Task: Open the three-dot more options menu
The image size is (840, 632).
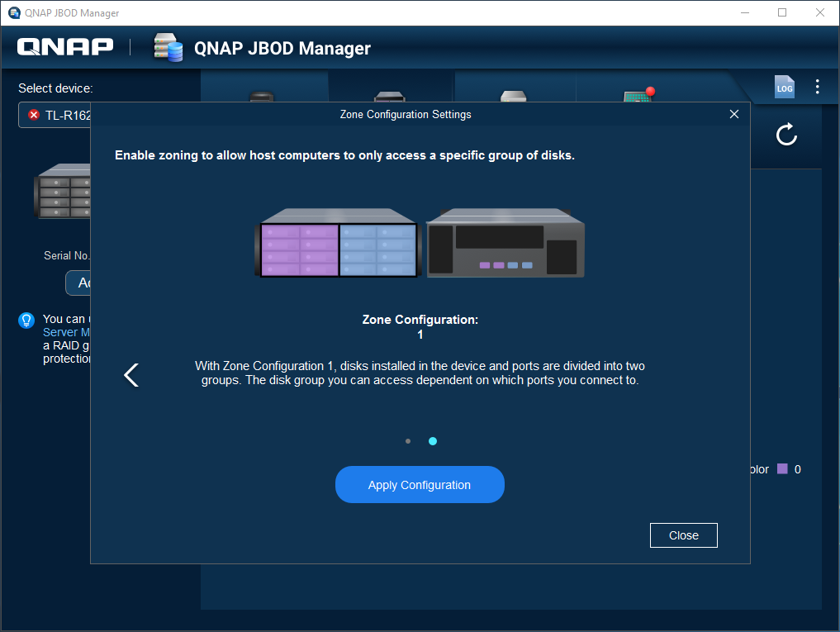Action: tap(817, 87)
